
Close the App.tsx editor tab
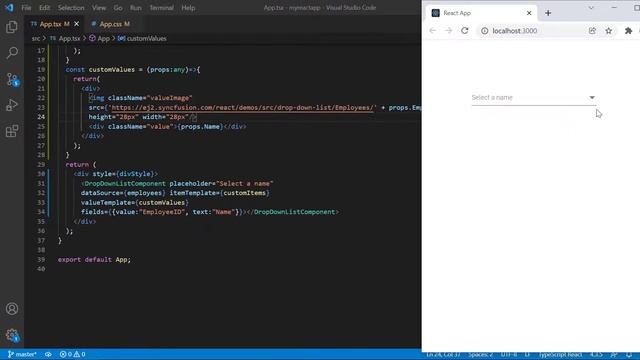click(x=76, y=24)
